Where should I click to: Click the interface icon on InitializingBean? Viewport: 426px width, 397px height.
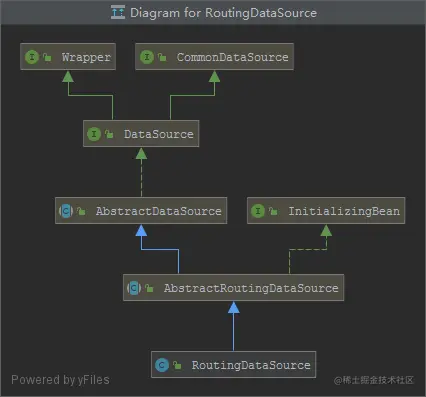[x=258, y=211]
